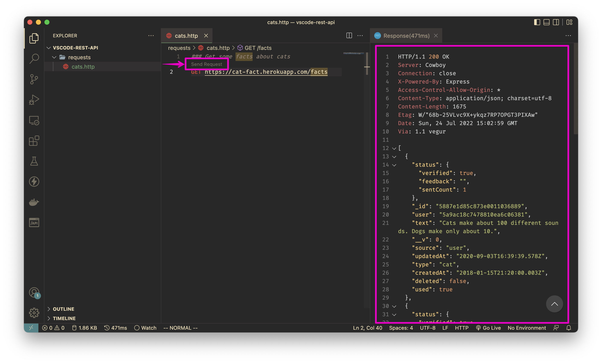Click UTF-8 encoding indicator
Screen dimensions: 602x364
point(427,328)
